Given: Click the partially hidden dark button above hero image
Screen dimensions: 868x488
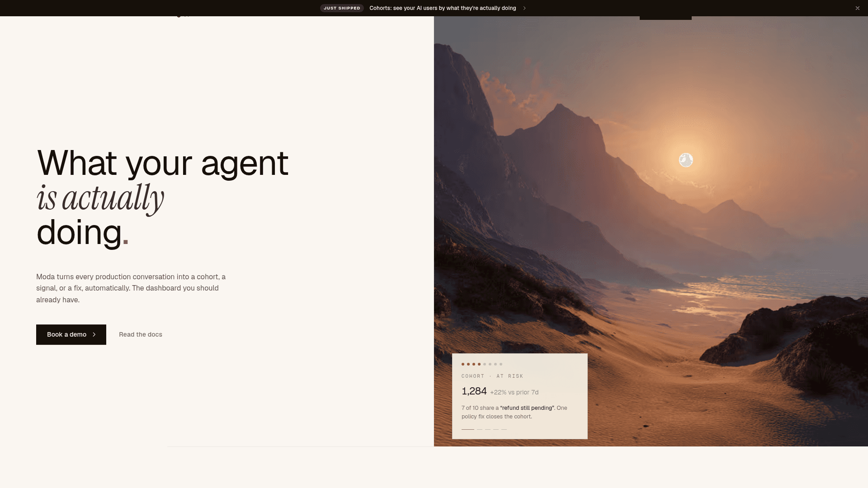Looking at the screenshot, I should click(x=665, y=18).
